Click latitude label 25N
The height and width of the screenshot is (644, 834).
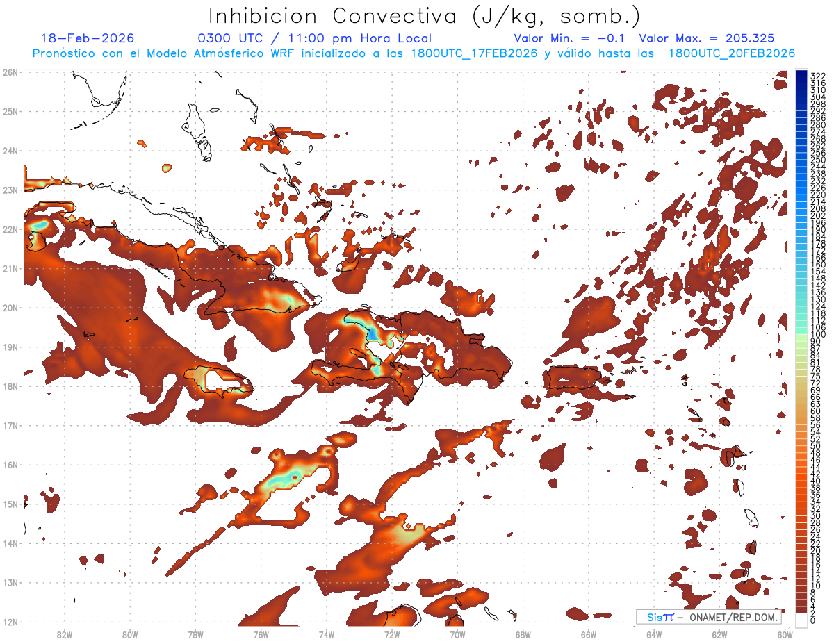10,111
